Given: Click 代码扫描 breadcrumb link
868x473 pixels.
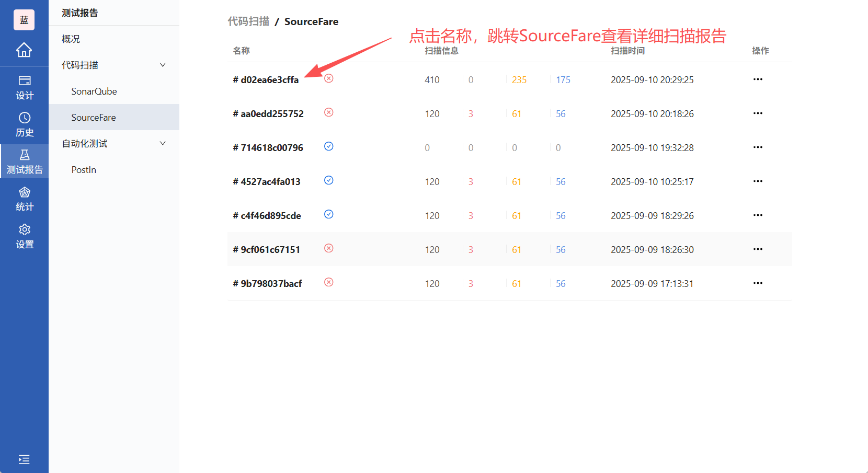Looking at the screenshot, I should tap(248, 21).
